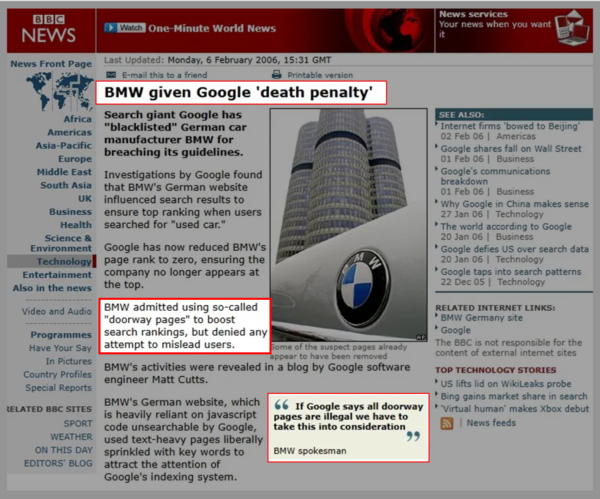
Task: Open Business section in sidebar
Action: [x=70, y=212]
